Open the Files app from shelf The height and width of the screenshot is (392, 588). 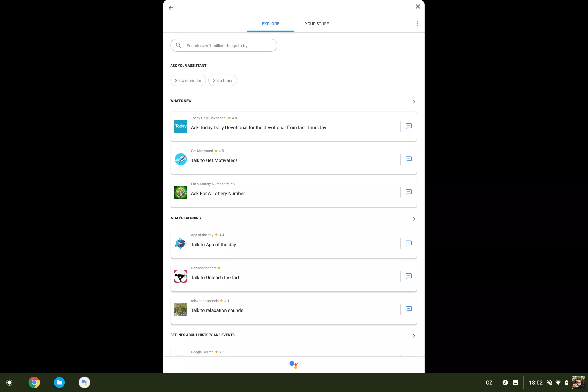(59, 382)
